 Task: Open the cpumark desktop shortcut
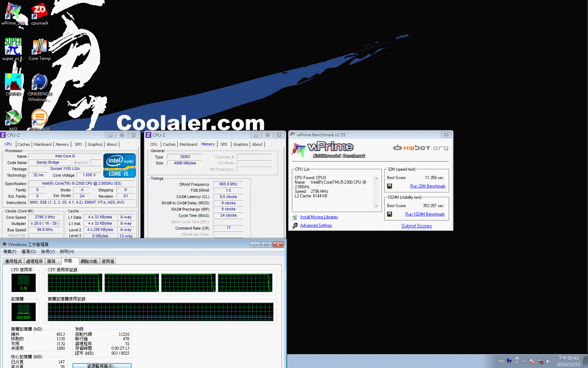point(40,14)
